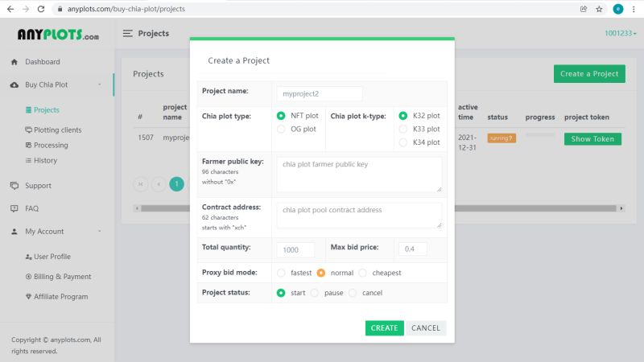Open the 1001233 account dropdown

620,33
